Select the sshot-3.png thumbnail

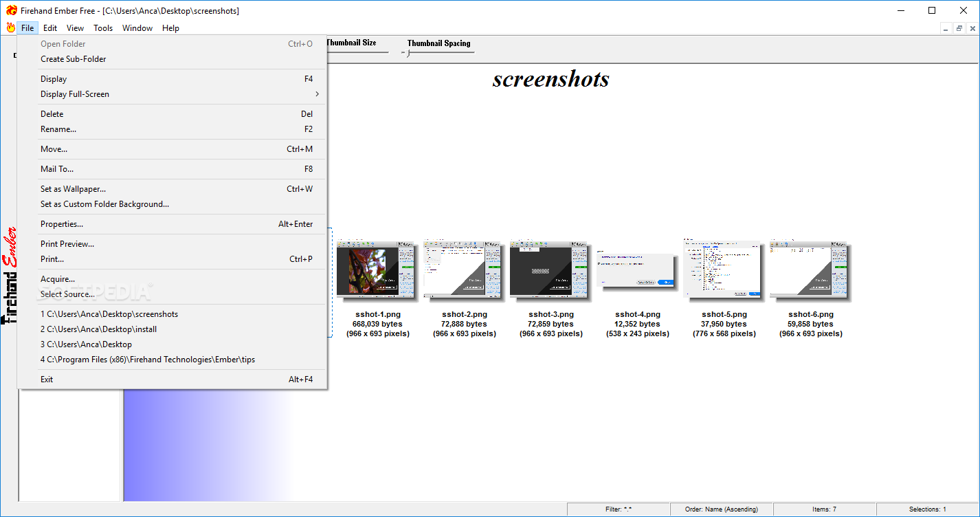pyautogui.click(x=550, y=270)
